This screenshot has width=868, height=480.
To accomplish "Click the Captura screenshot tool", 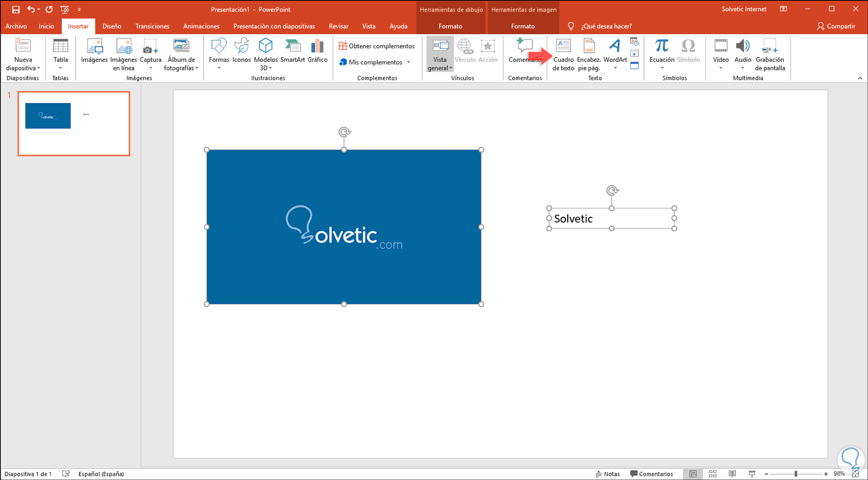I will click(150, 54).
